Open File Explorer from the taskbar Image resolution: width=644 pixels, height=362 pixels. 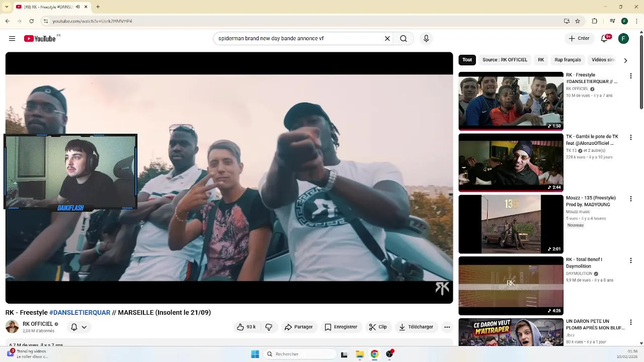[360, 354]
